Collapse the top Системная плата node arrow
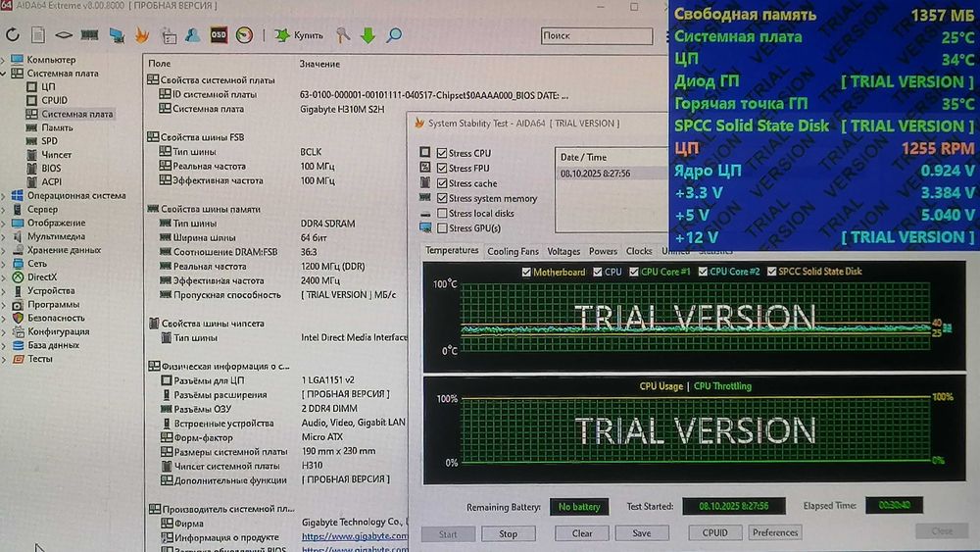 pos(4,74)
